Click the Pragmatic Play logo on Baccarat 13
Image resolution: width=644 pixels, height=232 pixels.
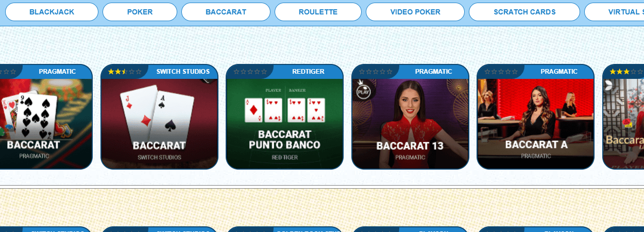pyautogui.click(x=364, y=90)
